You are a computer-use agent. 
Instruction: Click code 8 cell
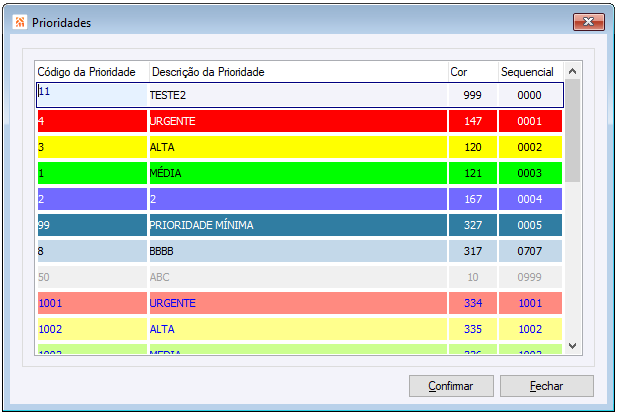tap(92, 251)
